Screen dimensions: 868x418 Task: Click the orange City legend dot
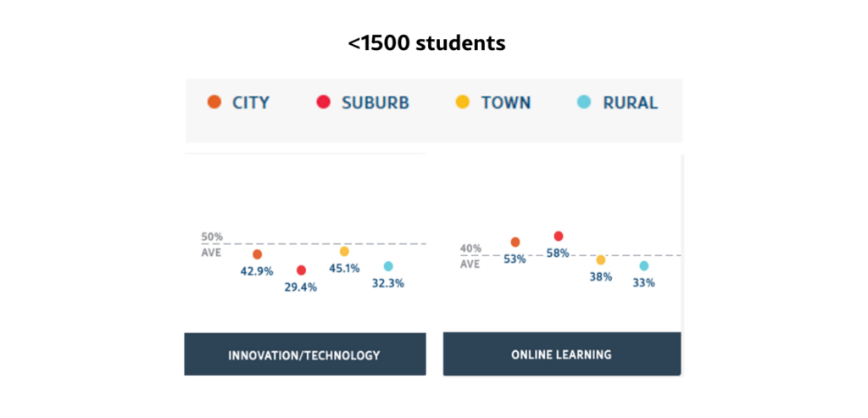pyautogui.click(x=214, y=103)
